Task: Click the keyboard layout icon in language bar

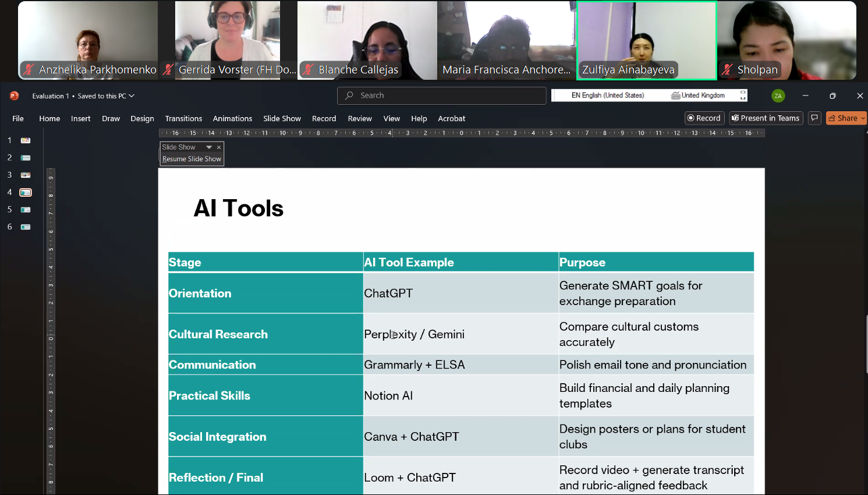Action: 675,96
